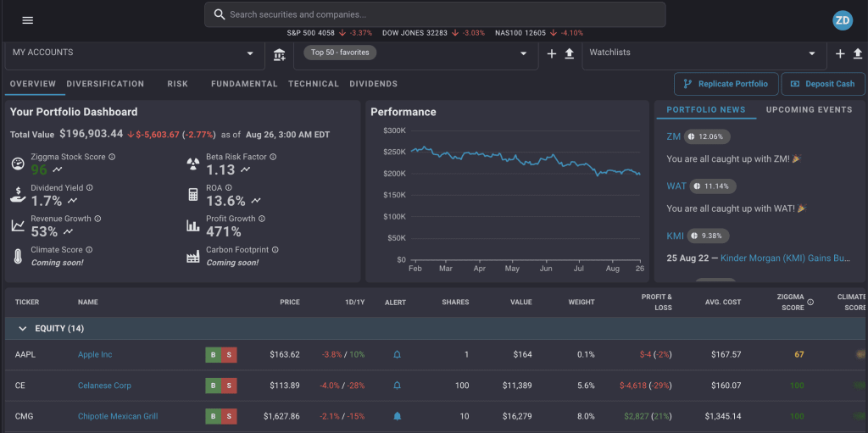The image size is (868, 433).
Task: Click the Carbon Footprint info icon
Action: point(275,250)
